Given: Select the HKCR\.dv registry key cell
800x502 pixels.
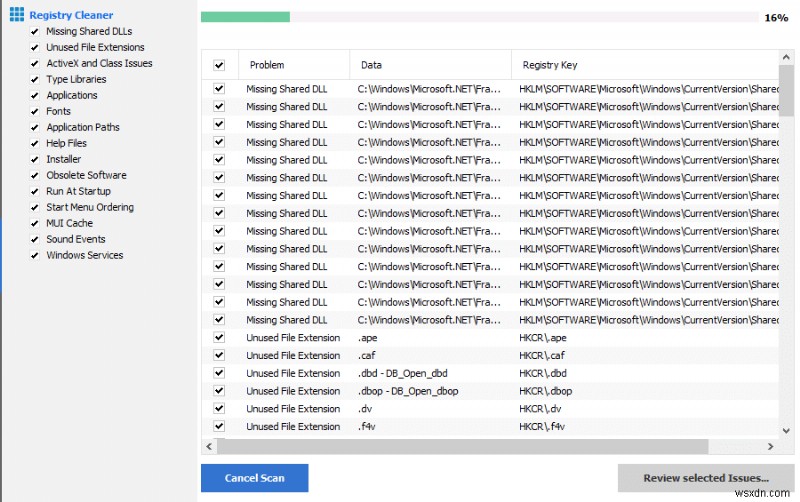Looking at the screenshot, I should click(x=540, y=409).
